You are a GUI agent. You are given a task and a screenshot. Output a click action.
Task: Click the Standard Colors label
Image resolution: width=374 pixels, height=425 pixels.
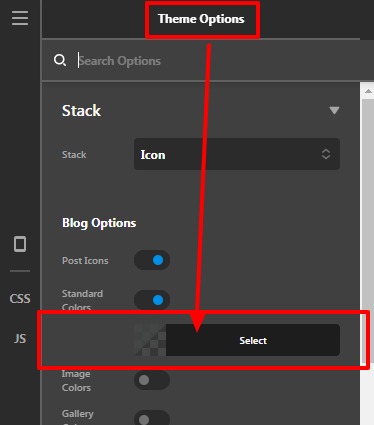(x=82, y=300)
